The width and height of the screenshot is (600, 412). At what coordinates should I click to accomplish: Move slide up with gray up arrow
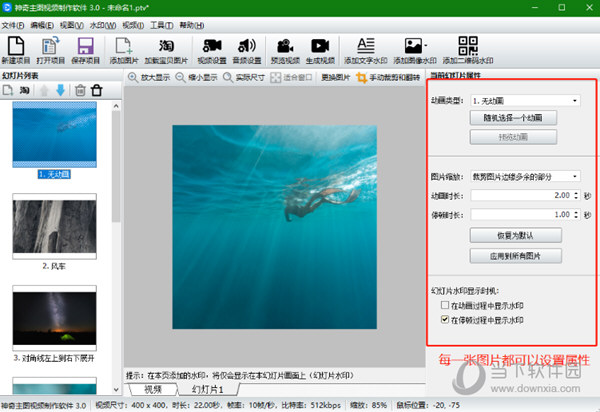(x=44, y=91)
